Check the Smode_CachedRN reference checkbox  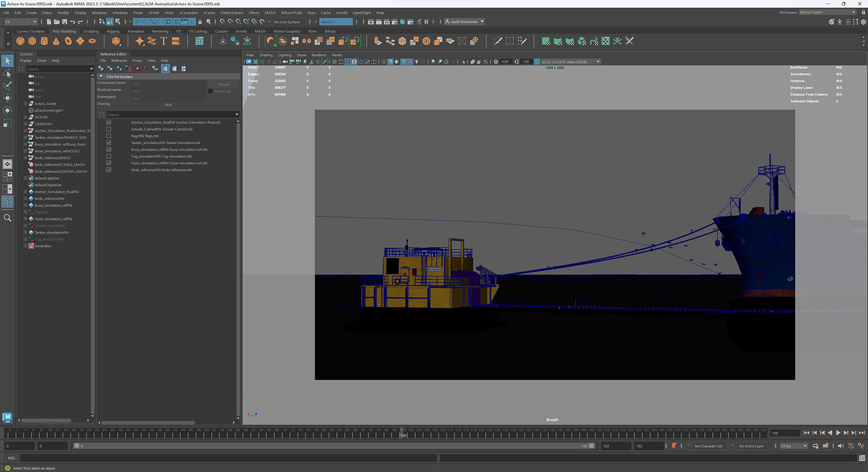pyautogui.click(x=108, y=129)
